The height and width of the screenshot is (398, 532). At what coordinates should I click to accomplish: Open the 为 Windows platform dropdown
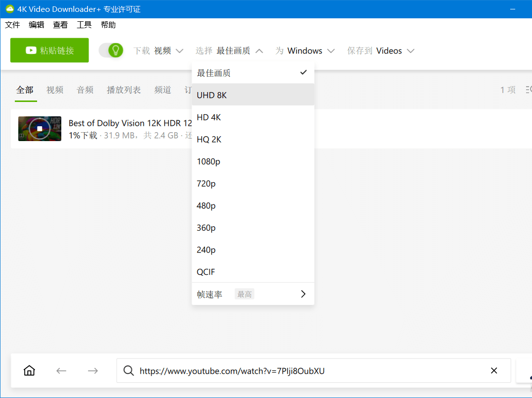pyautogui.click(x=305, y=50)
